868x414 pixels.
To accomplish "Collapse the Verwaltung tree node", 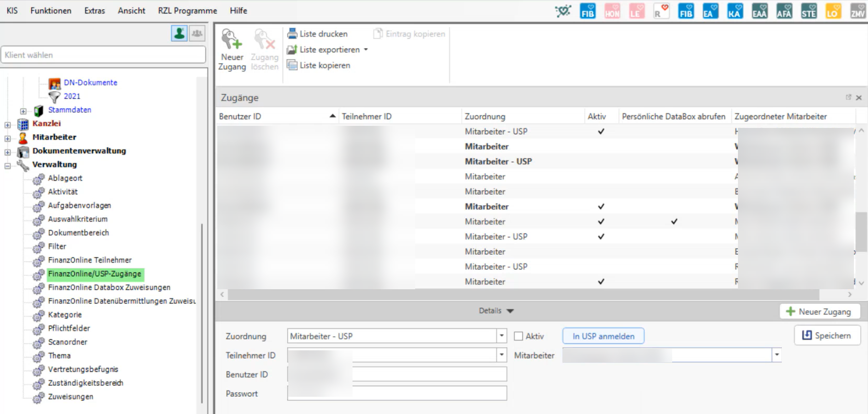I will click(x=8, y=166).
